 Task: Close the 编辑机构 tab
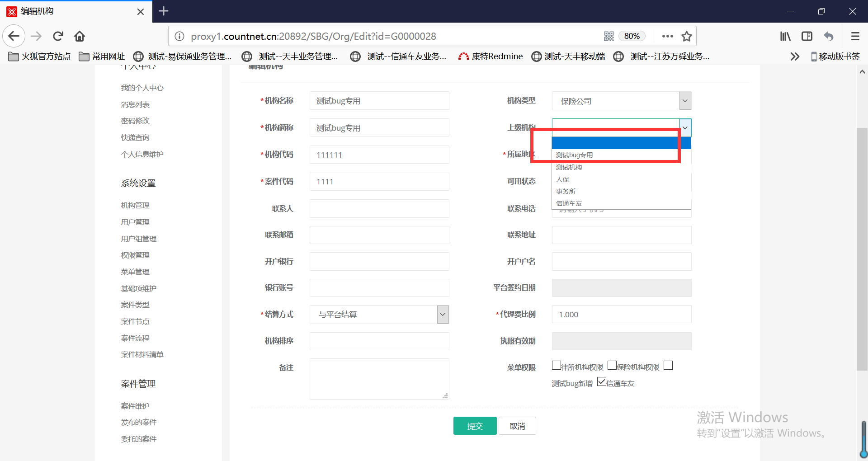tap(141, 12)
